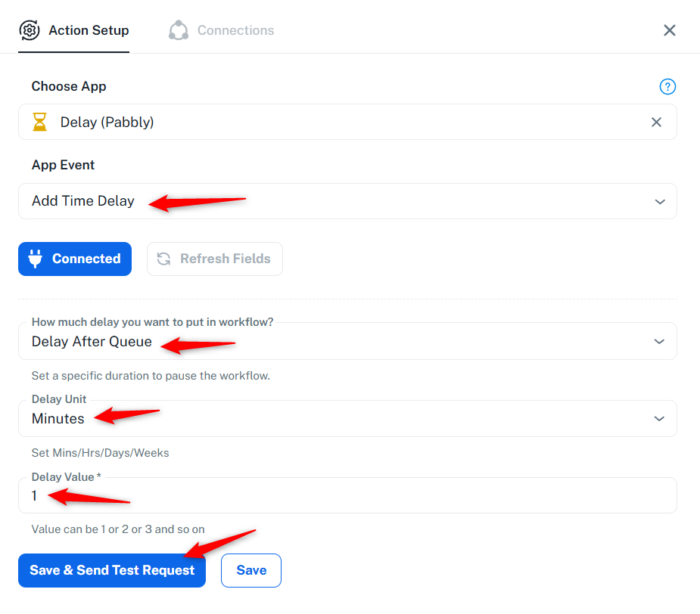
Task: Click the outlined Save button
Action: (x=251, y=570)
